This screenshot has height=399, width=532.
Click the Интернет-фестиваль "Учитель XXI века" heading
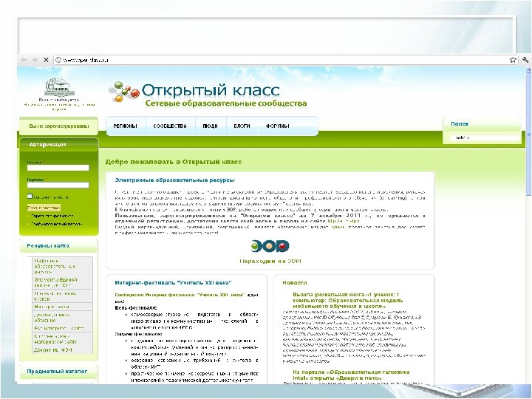pyautogui.click(x=173, y=282)
